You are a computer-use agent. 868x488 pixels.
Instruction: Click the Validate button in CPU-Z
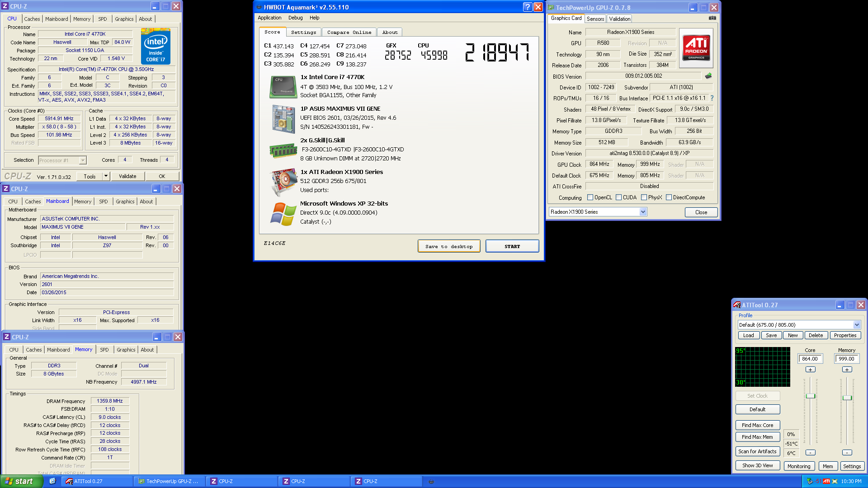[127, 176]
